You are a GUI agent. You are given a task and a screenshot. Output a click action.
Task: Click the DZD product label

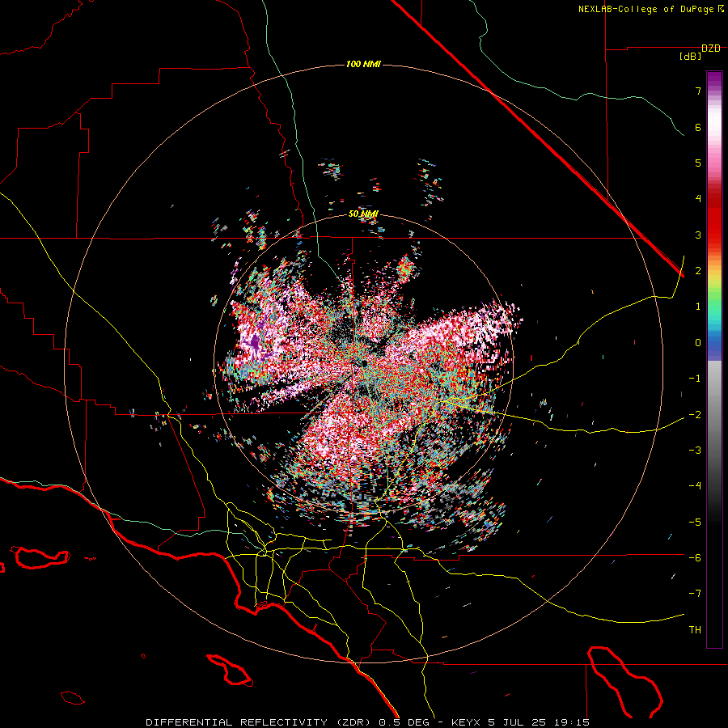711,49
